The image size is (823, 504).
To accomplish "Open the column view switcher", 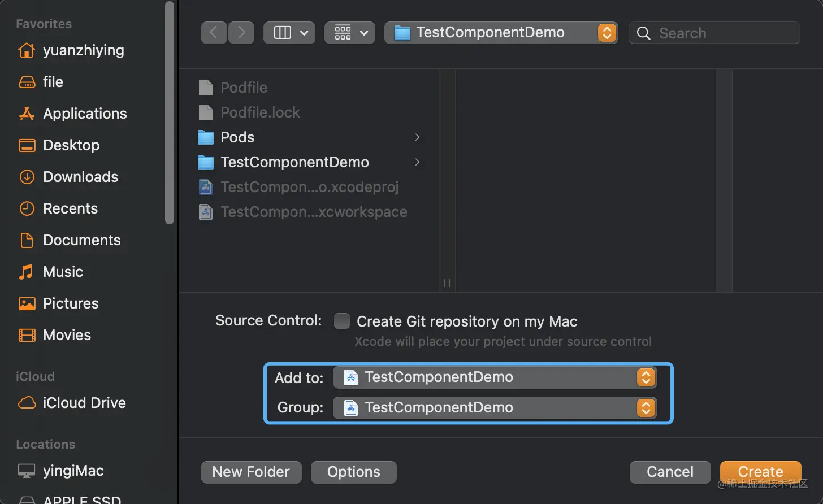I will (x=289, y=33).
